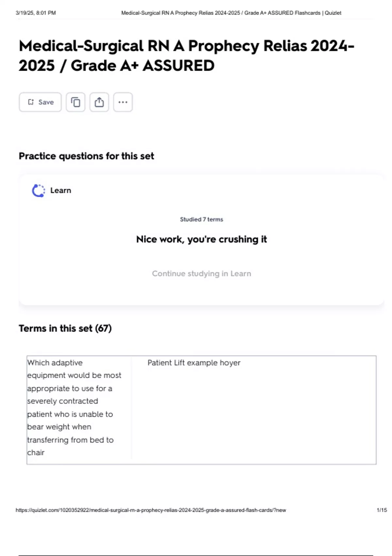Click the Terms in this set (67) heading

click(x=65, y=328)
